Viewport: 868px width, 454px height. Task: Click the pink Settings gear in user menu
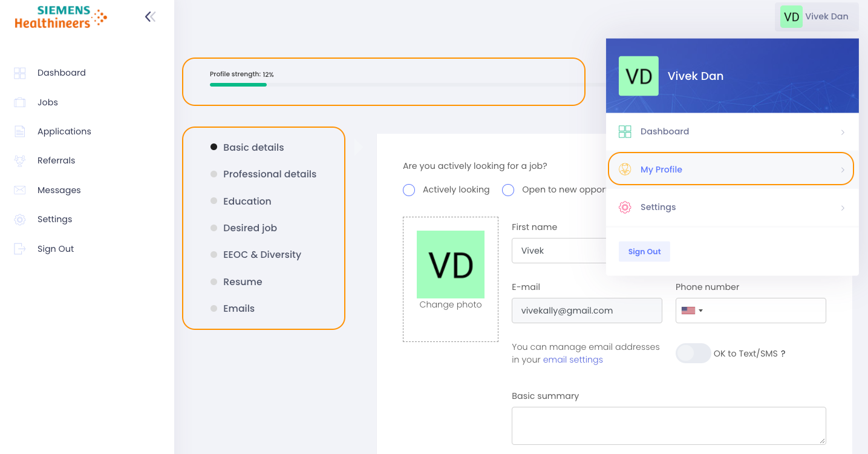coord(625,207)
